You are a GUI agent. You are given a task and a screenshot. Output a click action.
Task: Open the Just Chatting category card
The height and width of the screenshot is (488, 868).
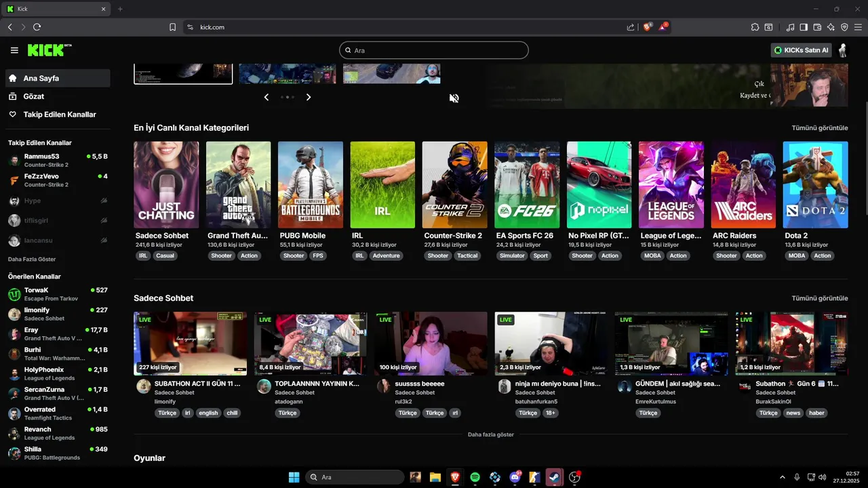[x=166, y=184]
